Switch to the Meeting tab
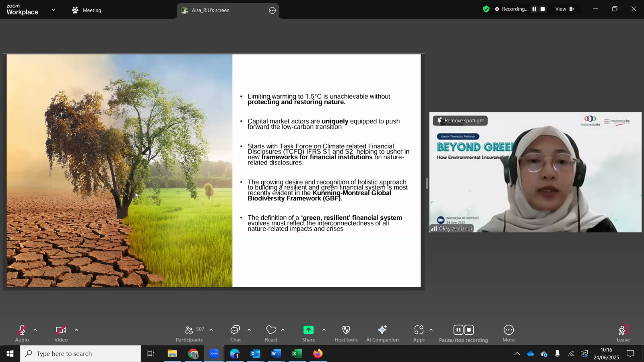Screen dimensions: 644x362 click(87, 10)
